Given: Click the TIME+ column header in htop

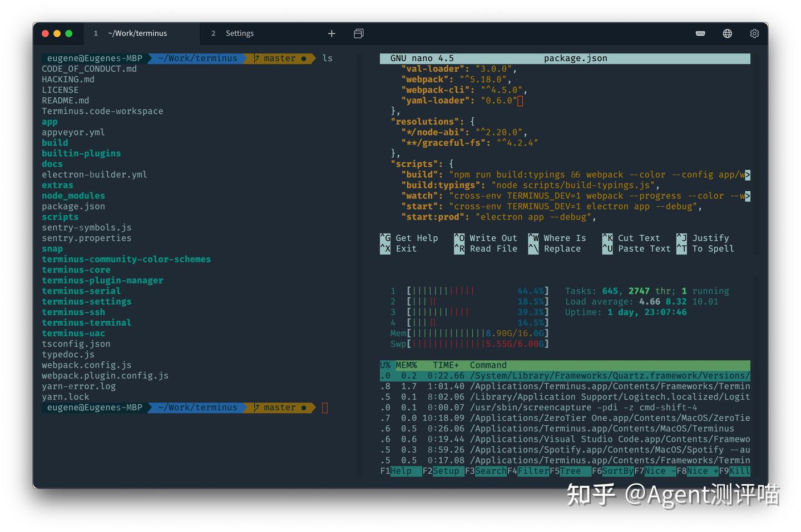Looking at the screenshot, I should pos(446,365).
